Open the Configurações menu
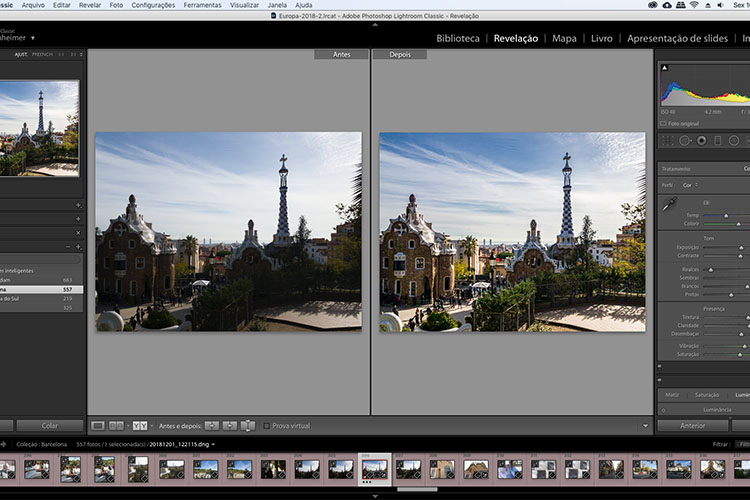750x500 pixels. click(153, 5)
